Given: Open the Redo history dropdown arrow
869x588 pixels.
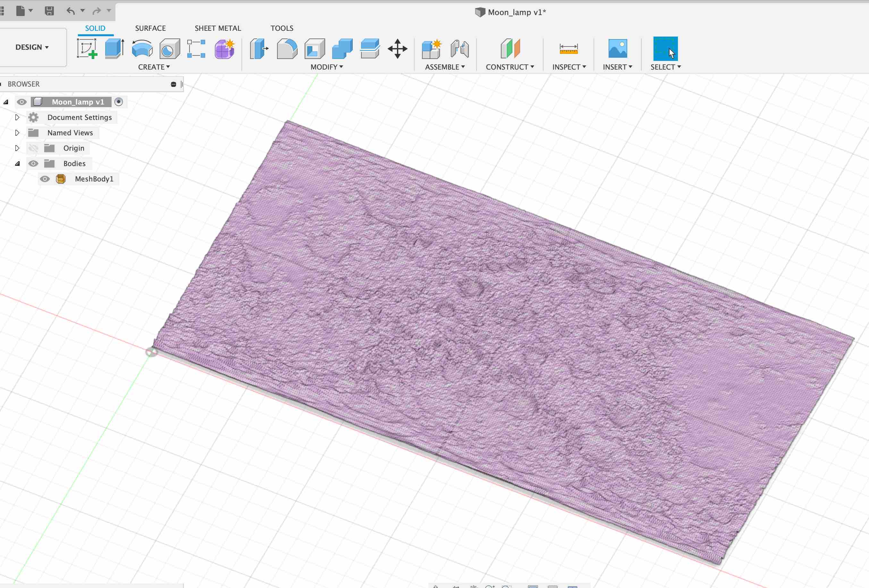Looking at the screenshot, I should point(109,11).
